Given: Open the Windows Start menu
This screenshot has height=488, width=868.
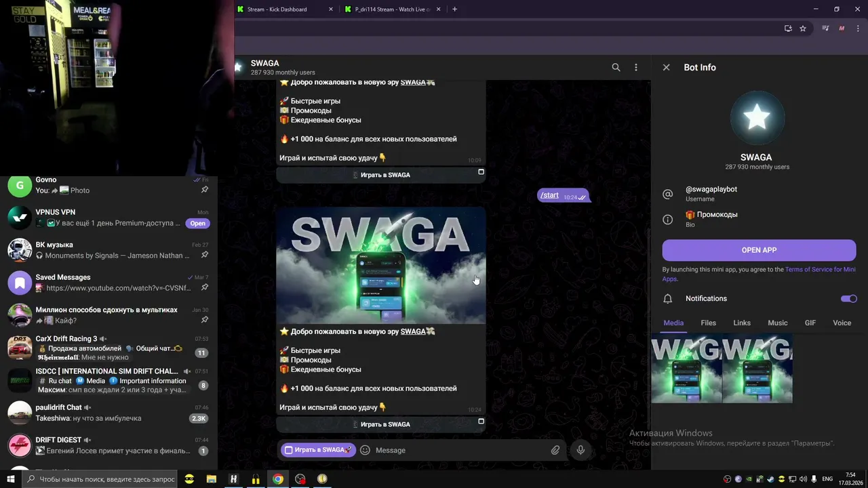Looking at the screenshot, I should [x=10, y=479].
